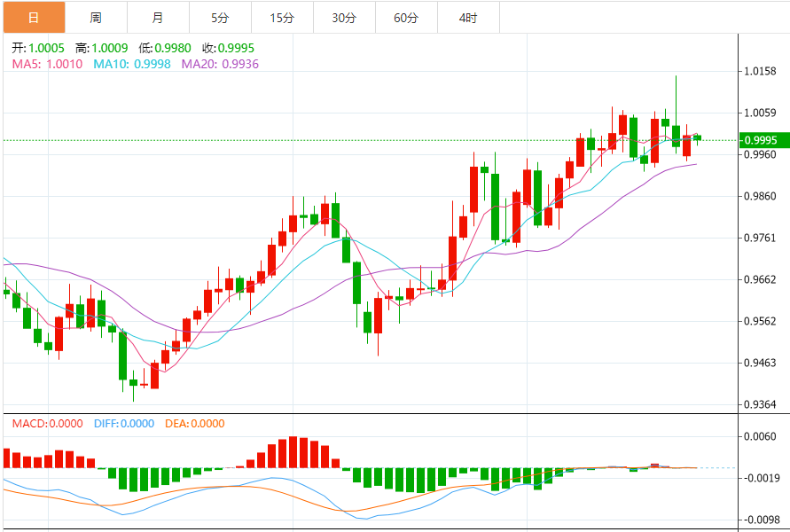The image size is (790, 532).
Task: Click the 1.0059 price axis label
Action: click(760, 113)
